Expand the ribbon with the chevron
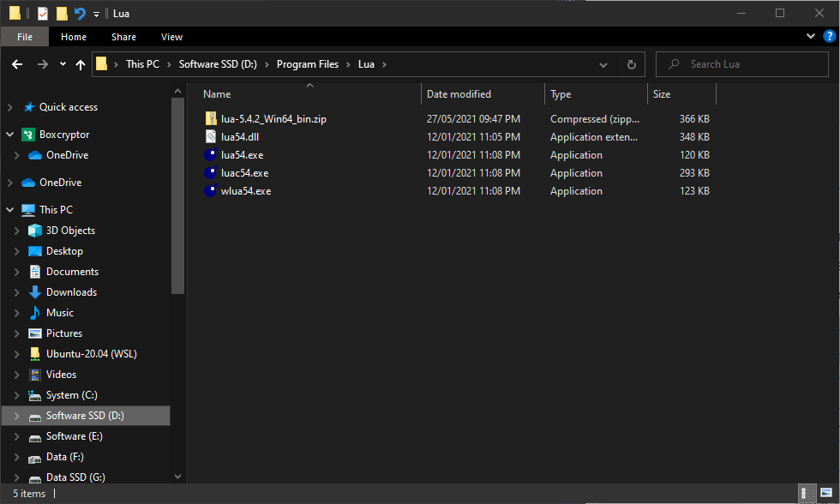This screenshot has height=504, width=840. coord(811,36)
